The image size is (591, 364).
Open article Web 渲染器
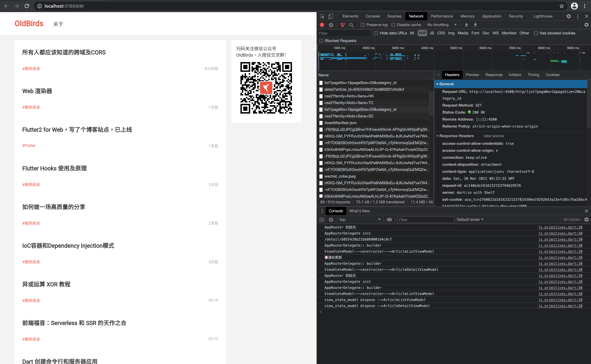(x=37, y=91)
